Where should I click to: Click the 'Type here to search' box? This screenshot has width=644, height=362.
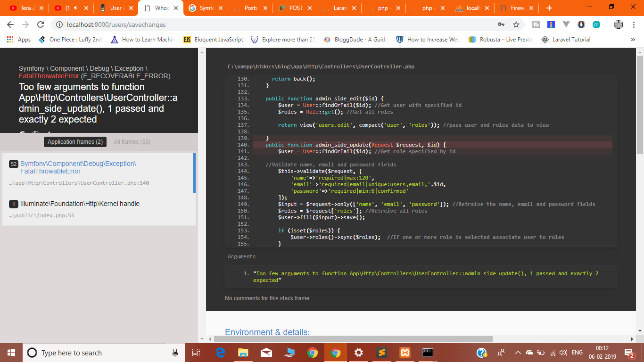click(94, 352)
